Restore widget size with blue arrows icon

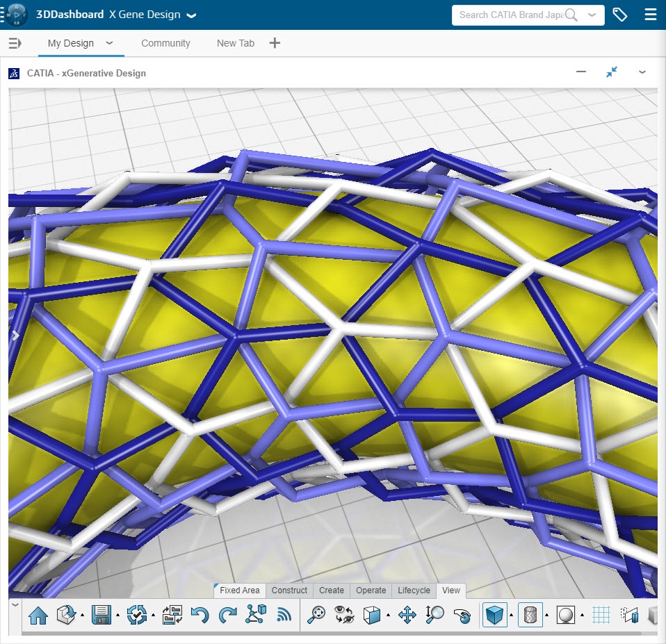(612, 72)
